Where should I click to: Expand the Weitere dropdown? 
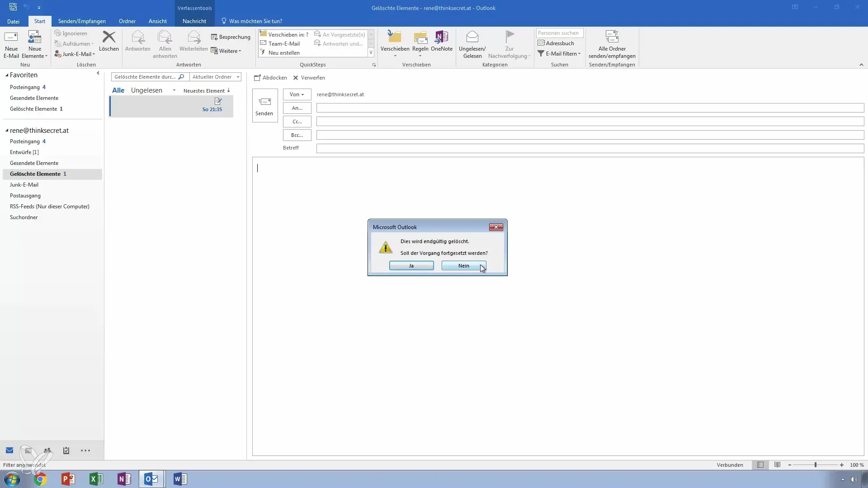pyautogui.click(x=226, y=51)
